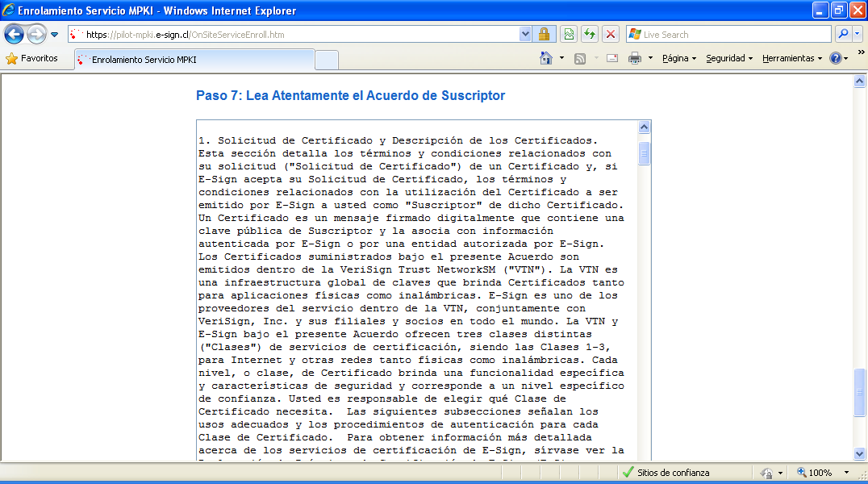868x484 pixels.
Task: Open a new blank tab
Action: pos(326,60)
